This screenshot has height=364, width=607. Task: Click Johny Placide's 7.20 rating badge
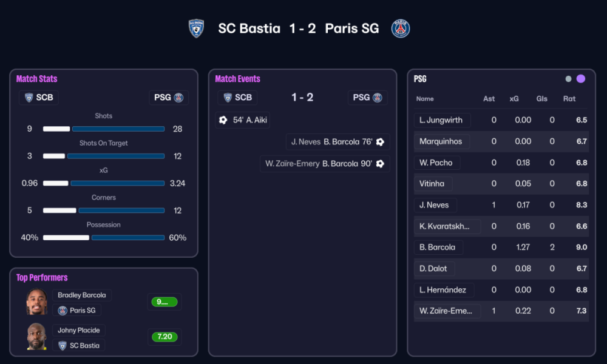(164, 337)
